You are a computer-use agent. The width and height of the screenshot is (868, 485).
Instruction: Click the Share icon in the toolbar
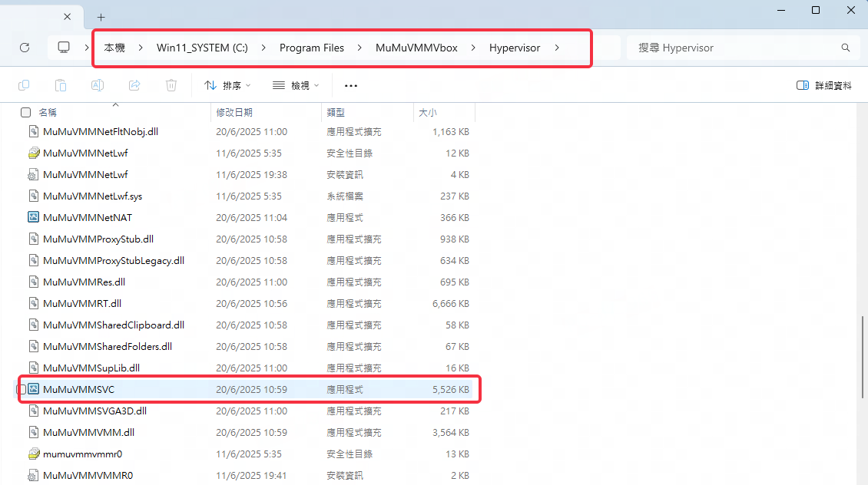(134, 85)
